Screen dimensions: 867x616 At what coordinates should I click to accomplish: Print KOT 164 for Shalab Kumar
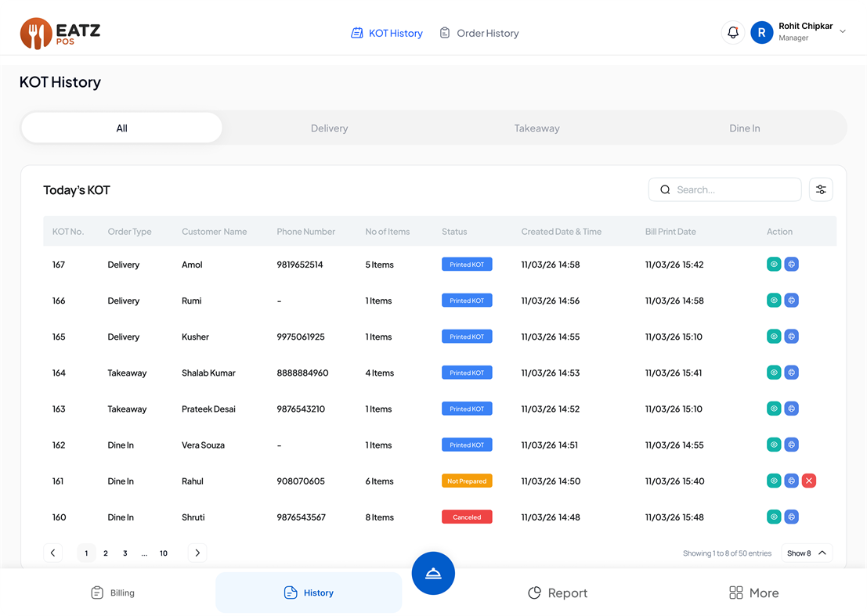tap(791, 373)
